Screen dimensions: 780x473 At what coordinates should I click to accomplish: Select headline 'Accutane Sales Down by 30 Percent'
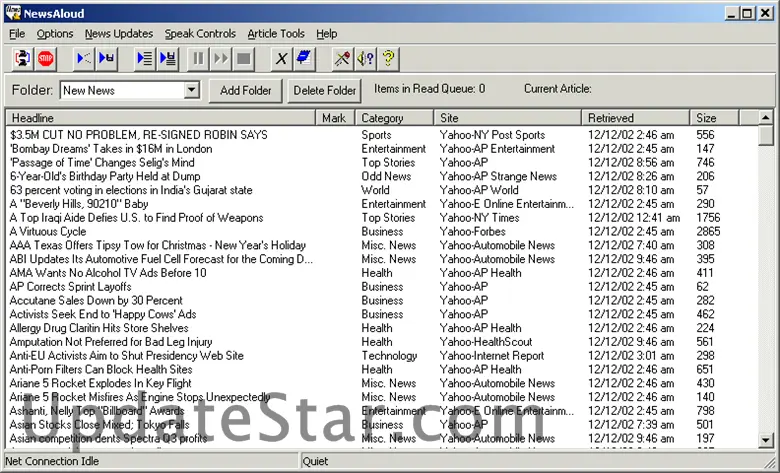pos(96,300)
